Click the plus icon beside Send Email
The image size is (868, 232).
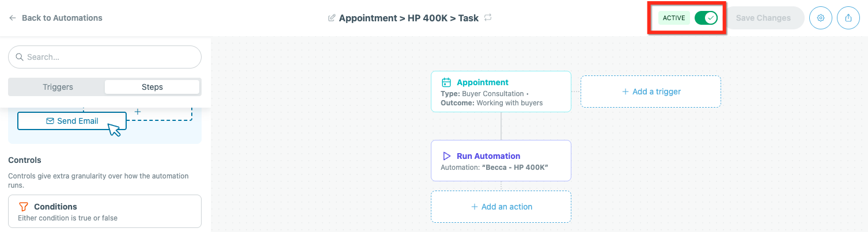click(138, 111)
